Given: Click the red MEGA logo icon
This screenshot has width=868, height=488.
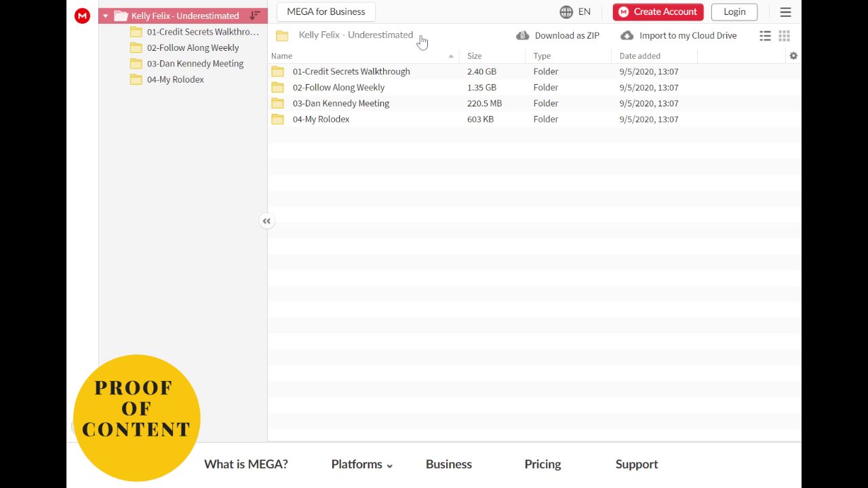Looking at the screenshot, I should point(82,16).
